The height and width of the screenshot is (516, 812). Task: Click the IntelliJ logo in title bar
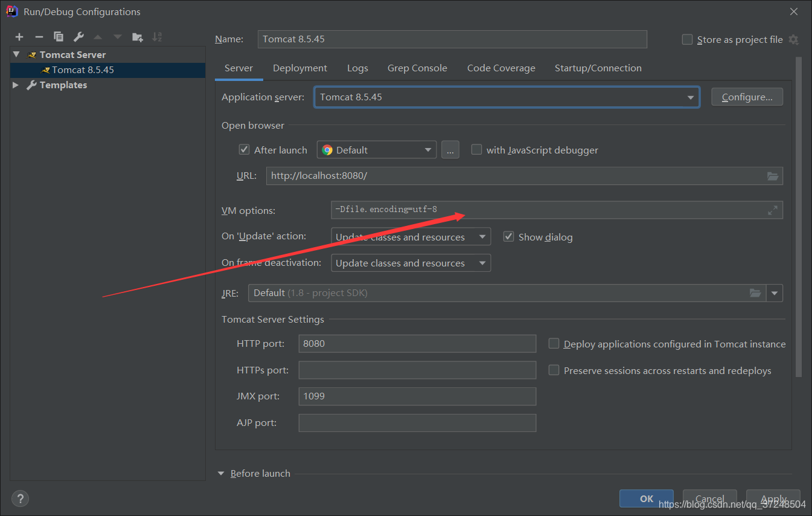[11, 11]
